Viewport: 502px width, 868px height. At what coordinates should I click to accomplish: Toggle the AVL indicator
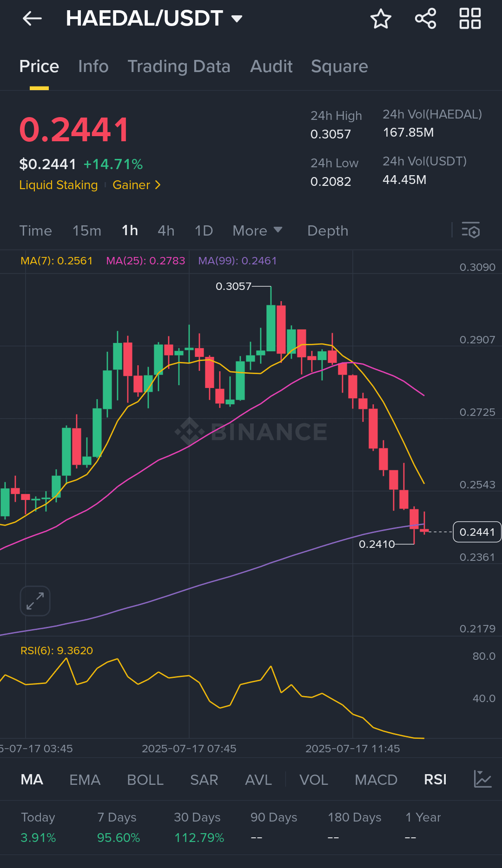click(x=258, y=779)
